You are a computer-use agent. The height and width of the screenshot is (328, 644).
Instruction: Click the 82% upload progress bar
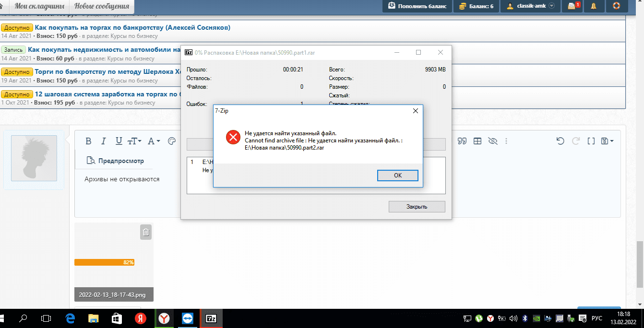104,262
